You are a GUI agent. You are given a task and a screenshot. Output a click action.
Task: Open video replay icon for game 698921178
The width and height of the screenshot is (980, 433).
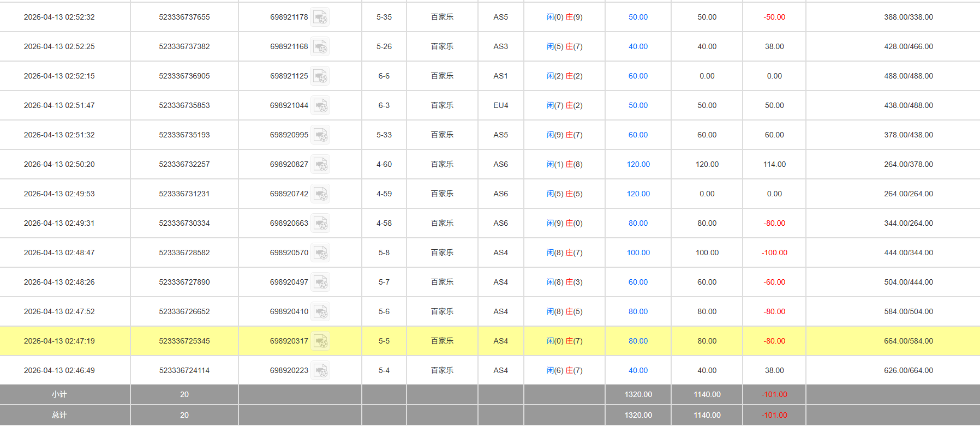(320, 17)
